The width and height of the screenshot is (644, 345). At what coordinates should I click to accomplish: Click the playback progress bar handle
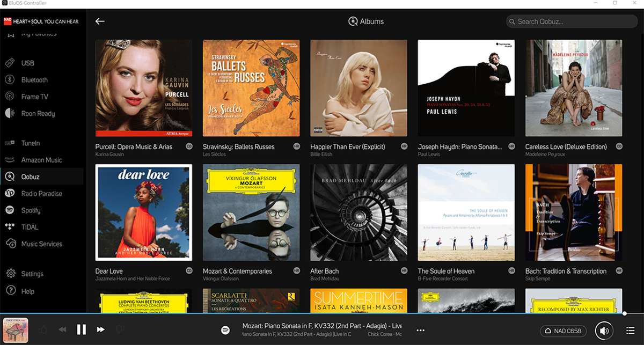[624, 313]
